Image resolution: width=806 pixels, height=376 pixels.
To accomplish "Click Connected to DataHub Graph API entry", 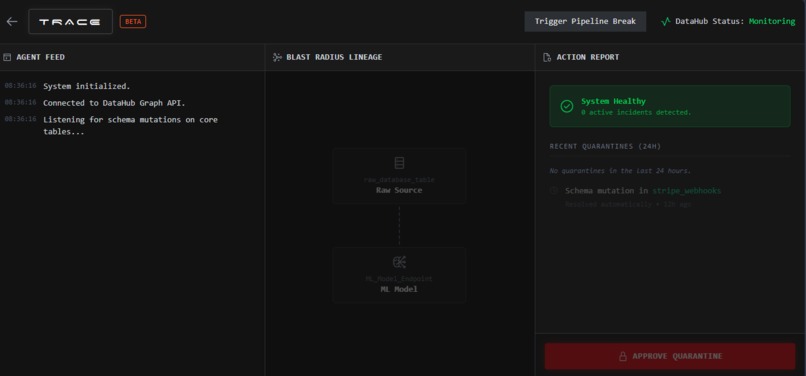I will 114,103.
